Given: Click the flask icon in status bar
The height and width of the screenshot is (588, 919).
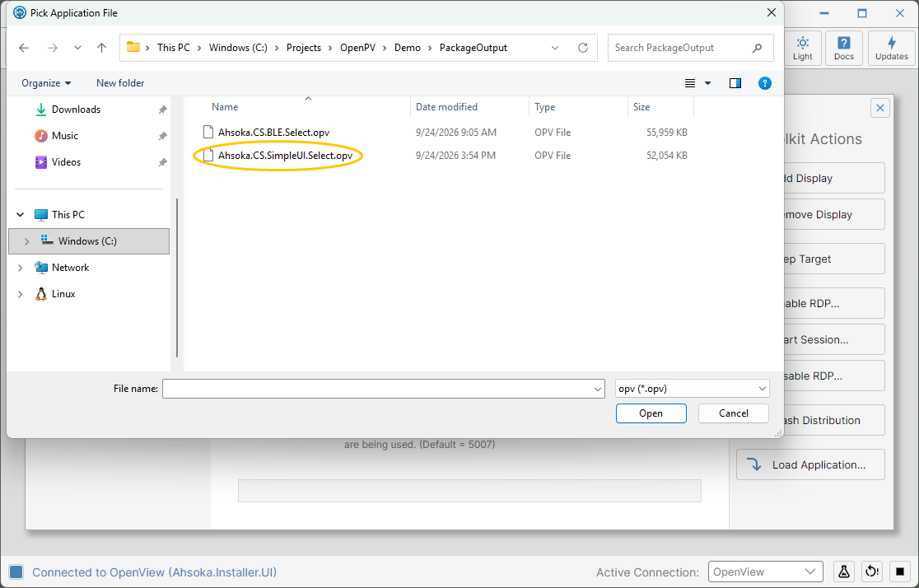Looking at the screenshot, I should (844, 572).
